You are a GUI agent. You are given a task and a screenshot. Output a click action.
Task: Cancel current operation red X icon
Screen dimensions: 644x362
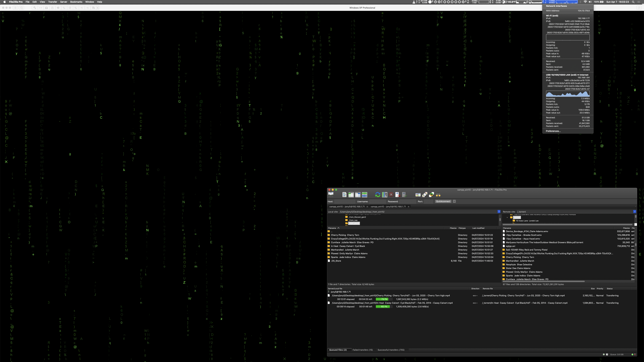click(391, 195)
